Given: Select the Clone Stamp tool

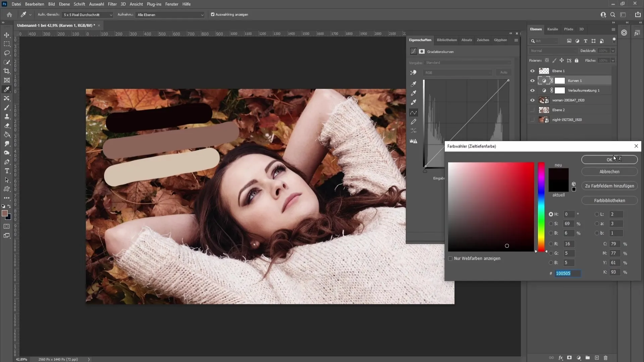Looking at the screenshot, I should (7, 117).
